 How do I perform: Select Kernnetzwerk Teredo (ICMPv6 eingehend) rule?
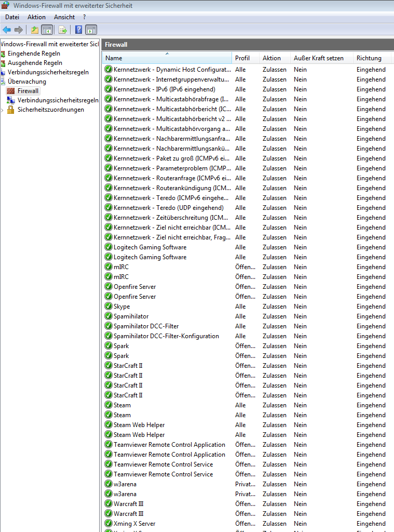(171, 197)
